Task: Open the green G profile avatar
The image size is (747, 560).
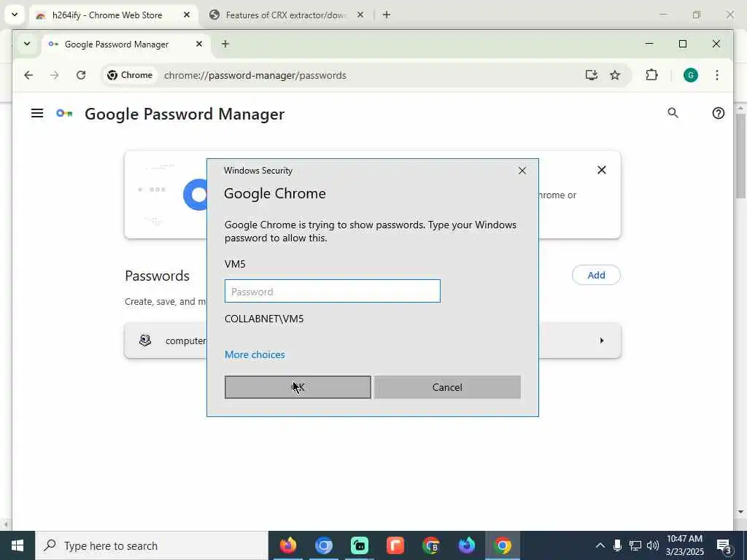Action: [690, 75]
